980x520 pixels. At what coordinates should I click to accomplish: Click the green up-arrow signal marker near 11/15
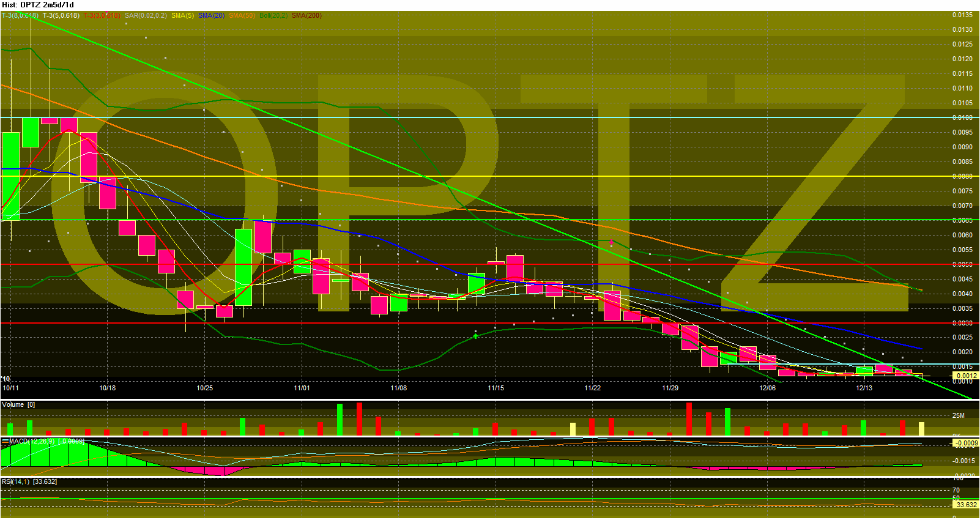476,335
